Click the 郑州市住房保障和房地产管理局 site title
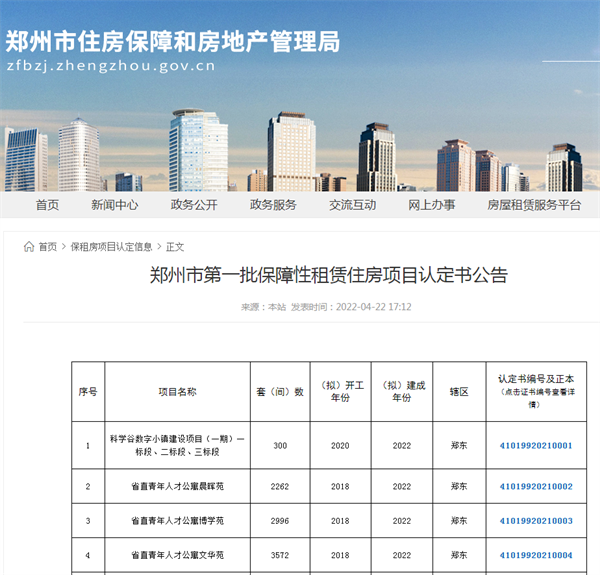Image resolution: width=600 pixels, height=575 pixels. point(172,41)
